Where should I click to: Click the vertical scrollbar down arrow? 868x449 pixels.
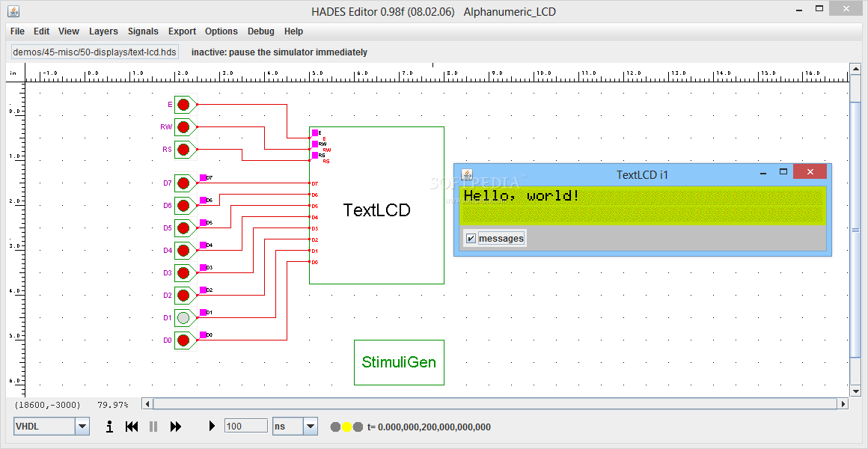855,391
